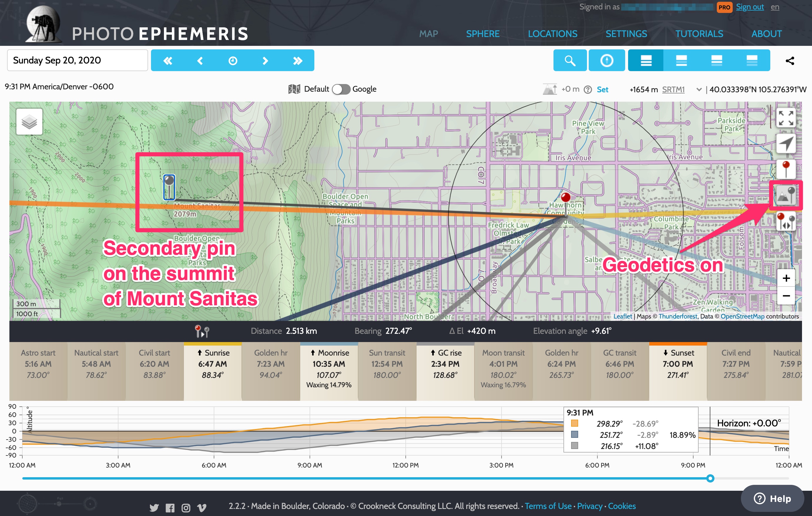Zoom out the map with minus
Screen dimensions: 812x516
coord(786,296)
